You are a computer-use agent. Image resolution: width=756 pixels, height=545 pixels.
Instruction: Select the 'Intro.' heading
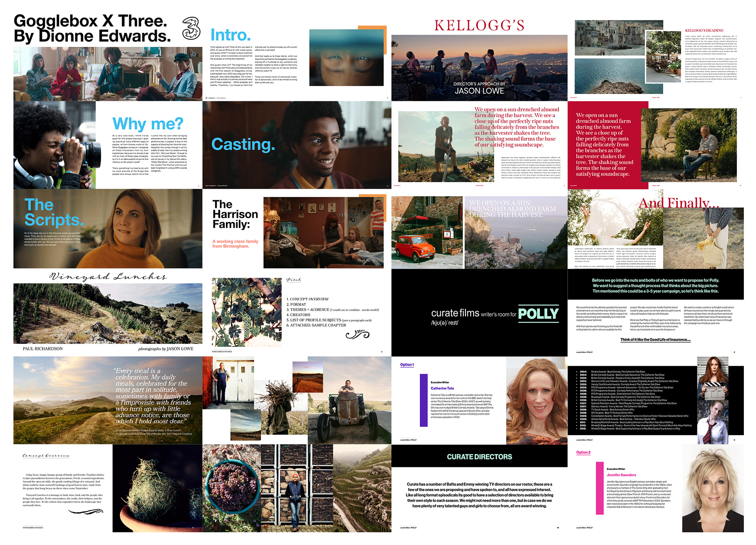pos(230,35)
